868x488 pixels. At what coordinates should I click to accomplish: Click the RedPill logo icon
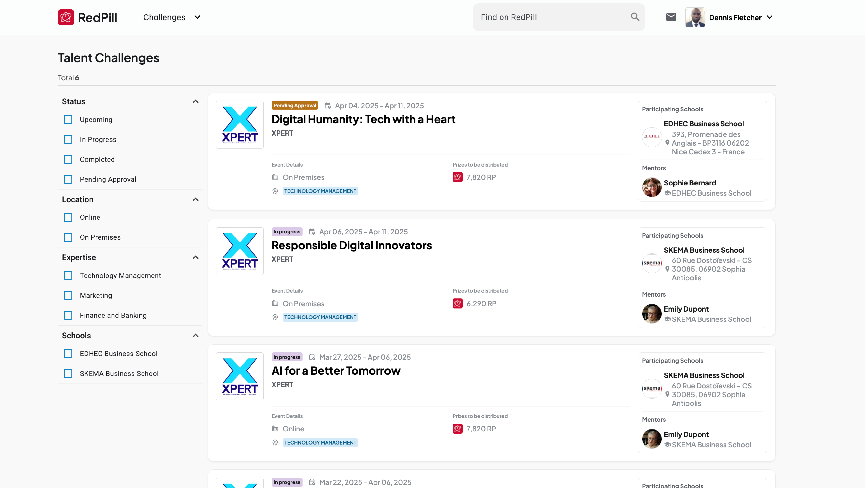pyautogui.click(x=66, y=17)
